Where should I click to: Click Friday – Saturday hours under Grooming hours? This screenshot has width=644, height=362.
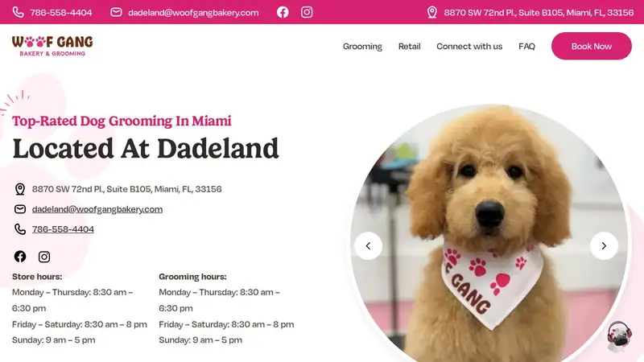[226, 324]
